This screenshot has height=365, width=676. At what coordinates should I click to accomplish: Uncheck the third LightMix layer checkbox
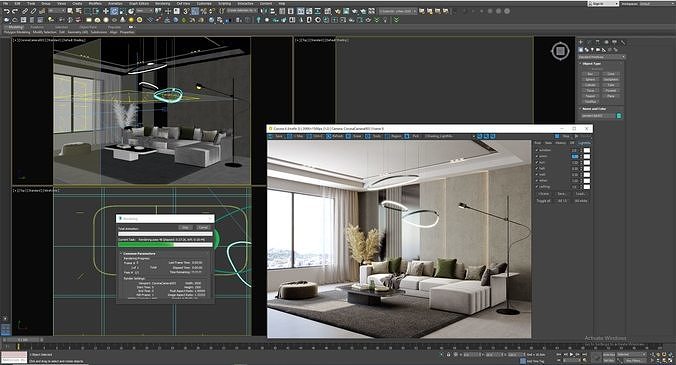[537, 162]
